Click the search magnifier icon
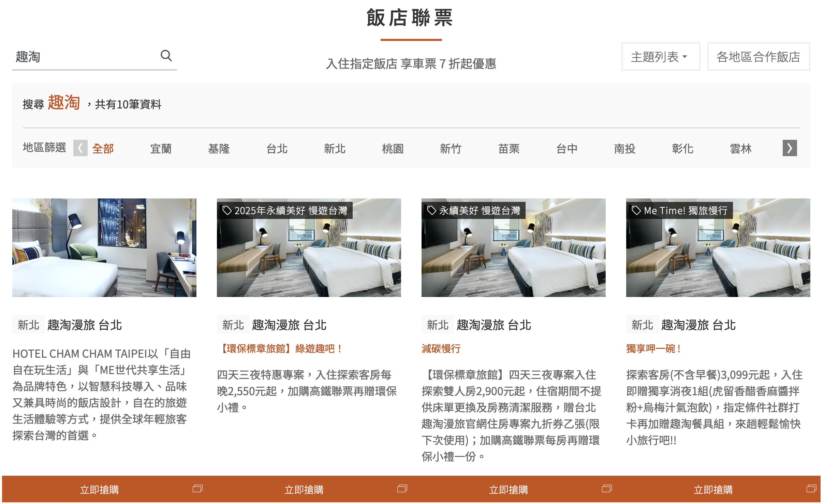Viewport: 824px width, 504px height. (x=166, y=56)
